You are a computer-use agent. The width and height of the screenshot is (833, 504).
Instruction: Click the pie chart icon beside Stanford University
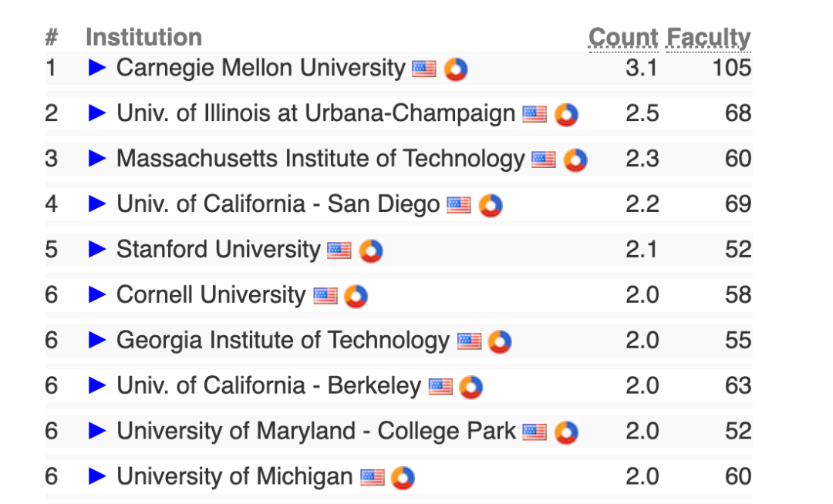pos(371,250)
